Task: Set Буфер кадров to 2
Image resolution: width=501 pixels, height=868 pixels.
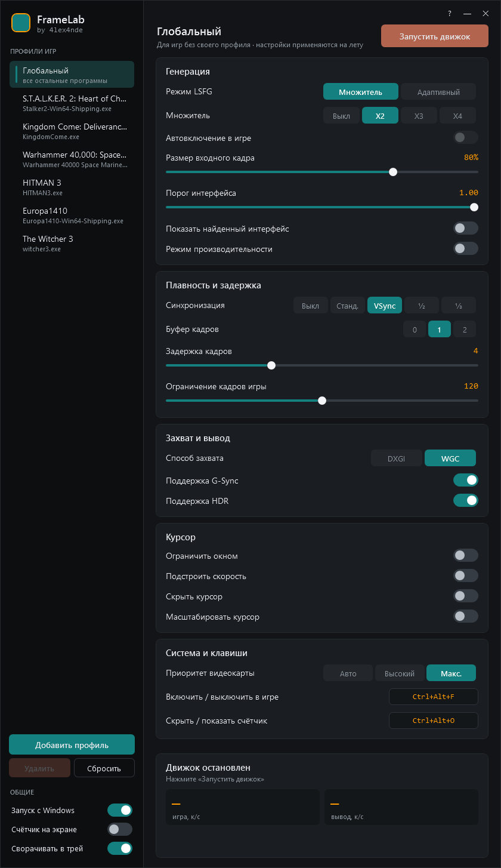Action: pos(465,330)
